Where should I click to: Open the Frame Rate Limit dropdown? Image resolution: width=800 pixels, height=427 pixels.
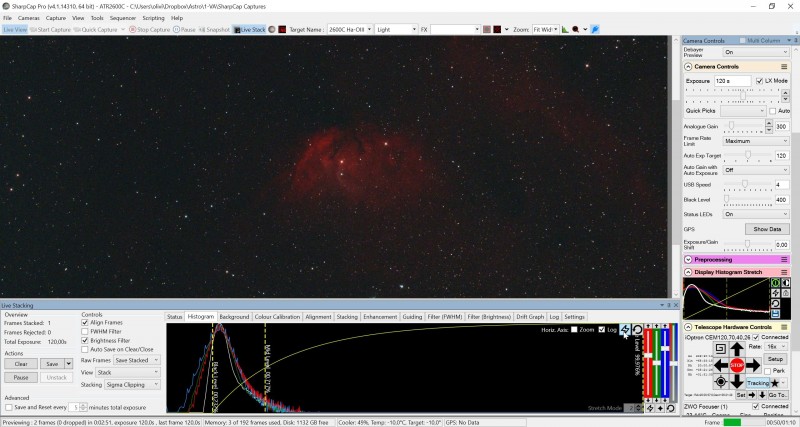(x=756, y=141)
